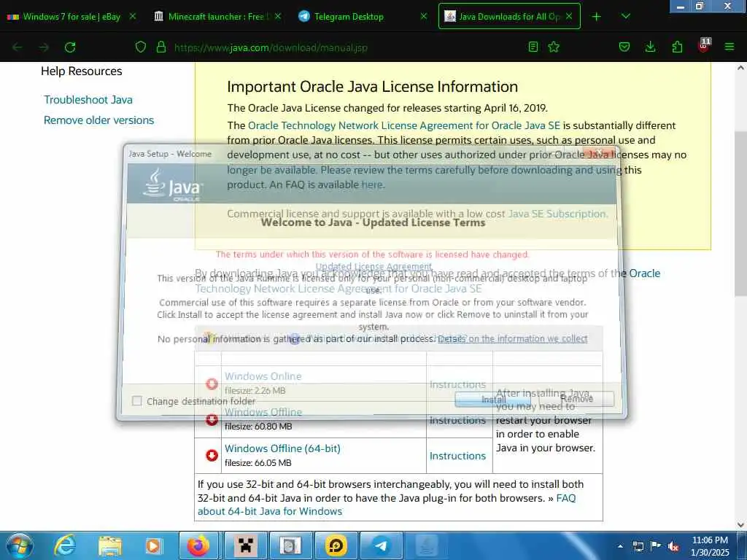
Task: Click the red extension icon with badge 11
Action: tap(703, 46)
